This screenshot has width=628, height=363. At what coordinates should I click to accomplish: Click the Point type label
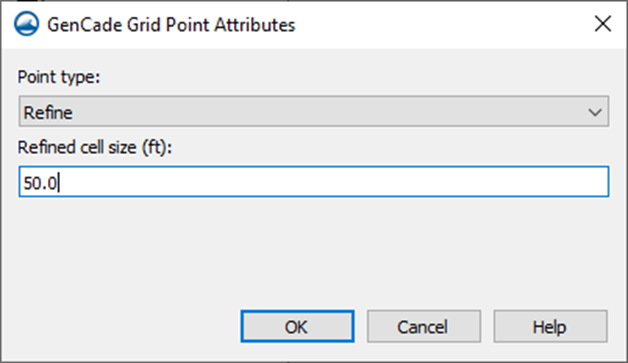(x=58, y=77)
